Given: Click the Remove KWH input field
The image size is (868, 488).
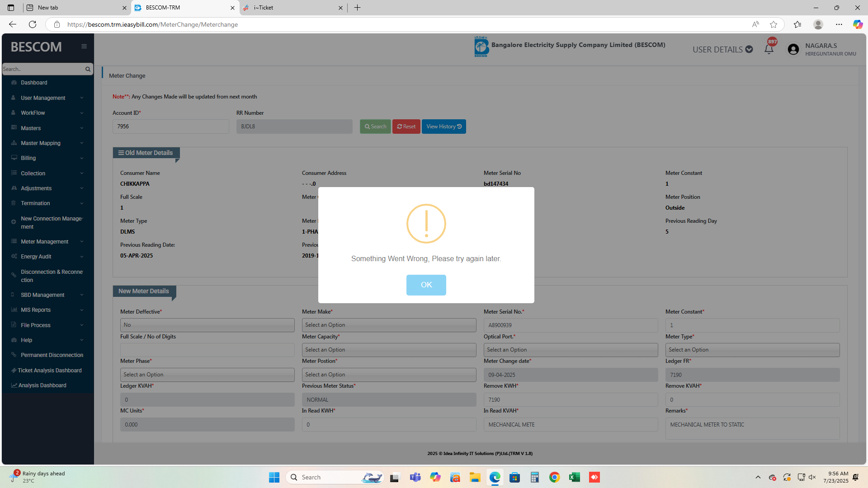Looking at the screenshot, I should tap(571, 400).
